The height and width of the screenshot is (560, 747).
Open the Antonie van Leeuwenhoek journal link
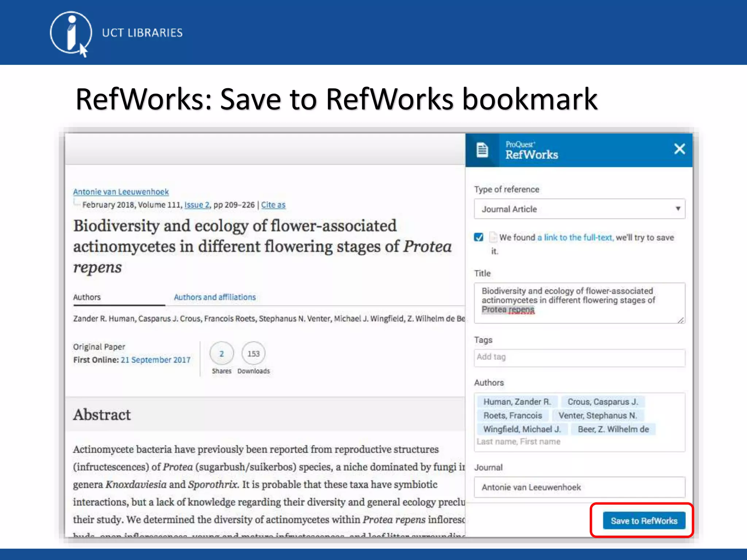(121, 192)
